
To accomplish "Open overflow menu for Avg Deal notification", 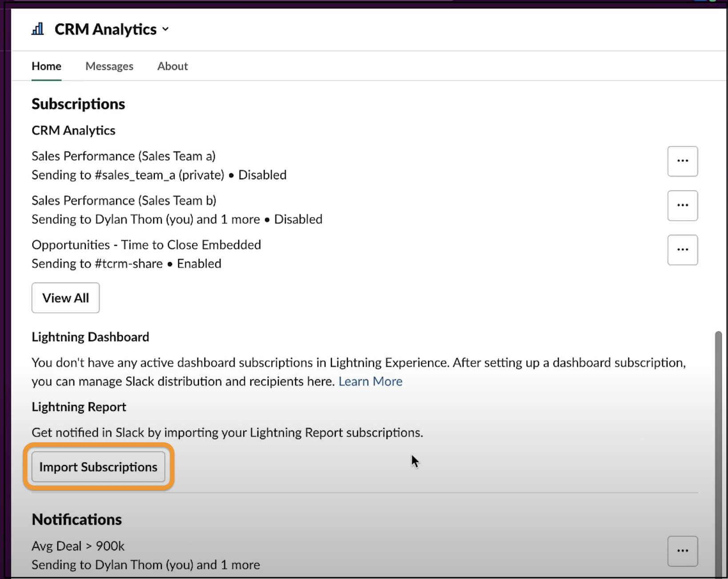I will click(683, 551).
